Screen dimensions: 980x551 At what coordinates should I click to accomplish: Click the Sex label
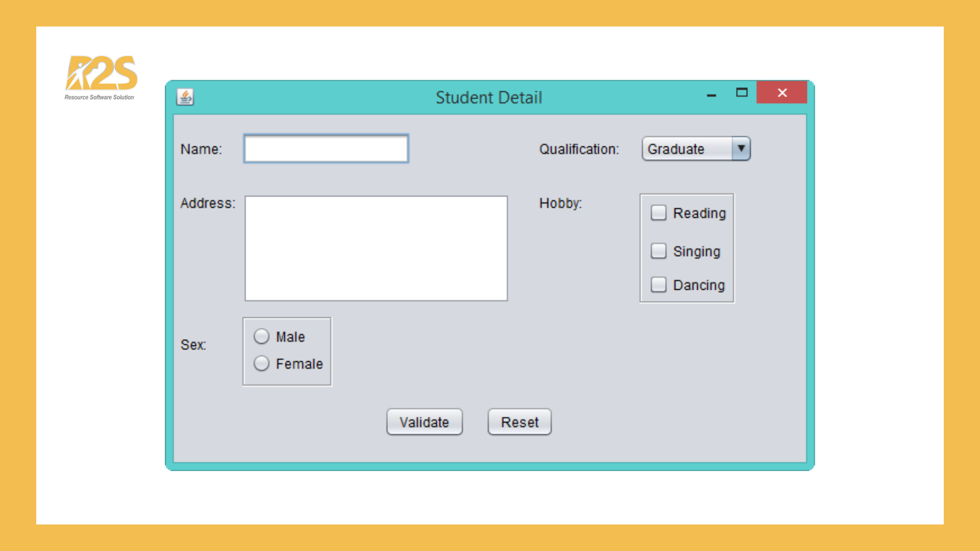pos(193,345)
